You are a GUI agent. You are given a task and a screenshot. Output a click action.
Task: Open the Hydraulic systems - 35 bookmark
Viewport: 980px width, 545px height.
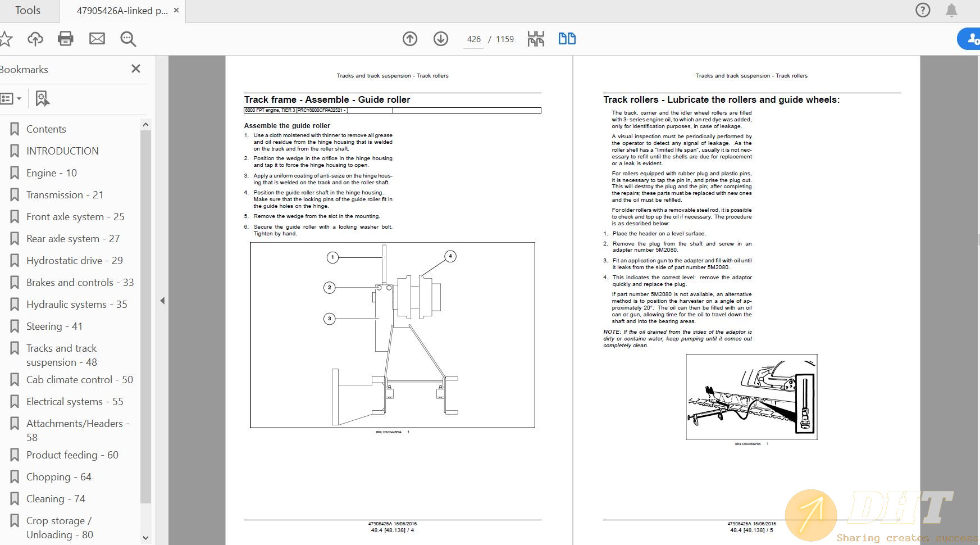tap(76, 305)
